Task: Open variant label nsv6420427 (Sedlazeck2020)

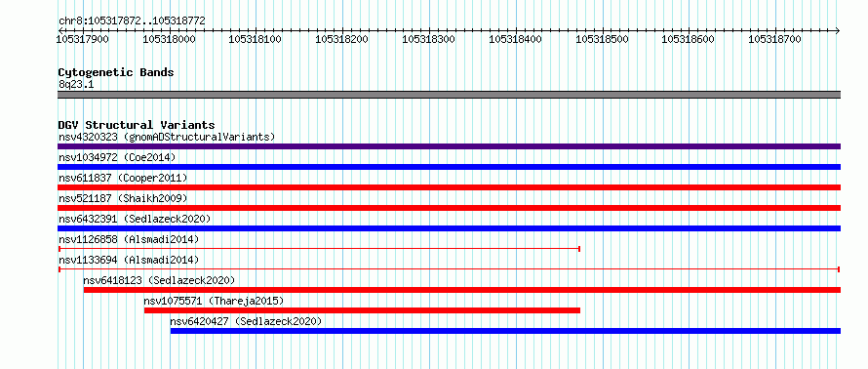Action: click(246, 321)
